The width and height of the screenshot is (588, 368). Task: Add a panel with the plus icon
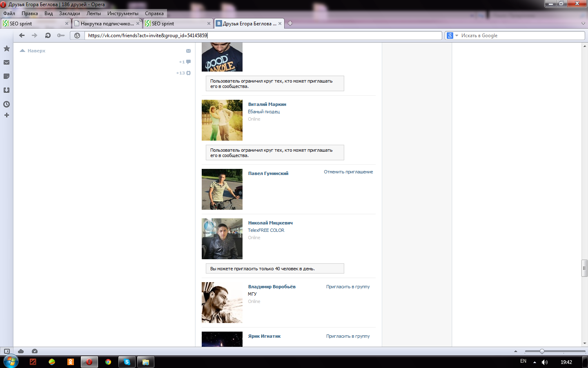(x=7, y=115)
